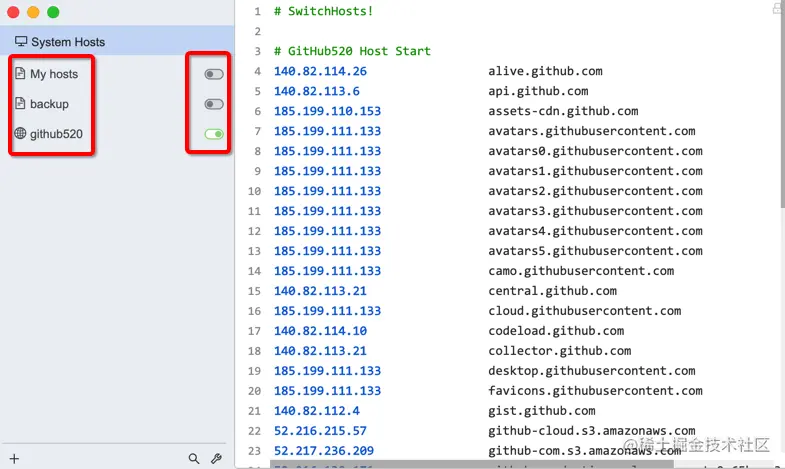Image resolution: width=785 pixels, height=469 pixels.
Task: Minimize the window with yellow button
Action: (33, 12)
